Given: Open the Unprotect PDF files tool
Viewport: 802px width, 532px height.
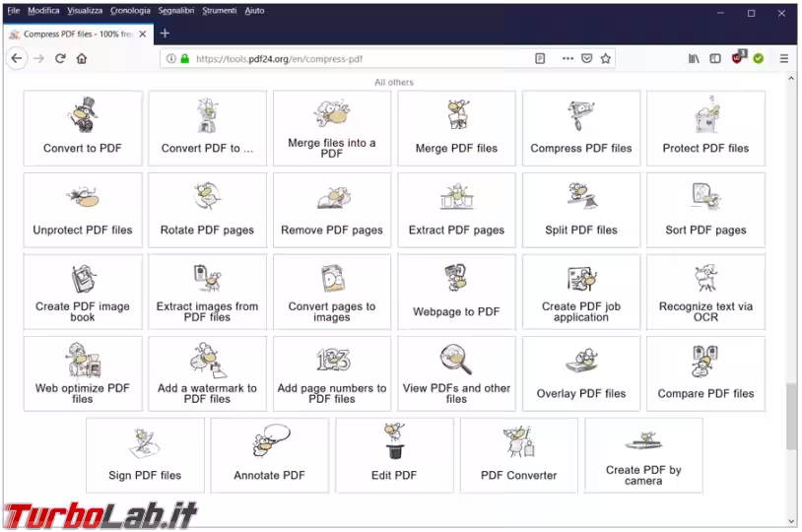Looking at the screenshot, I should (83, 210).
